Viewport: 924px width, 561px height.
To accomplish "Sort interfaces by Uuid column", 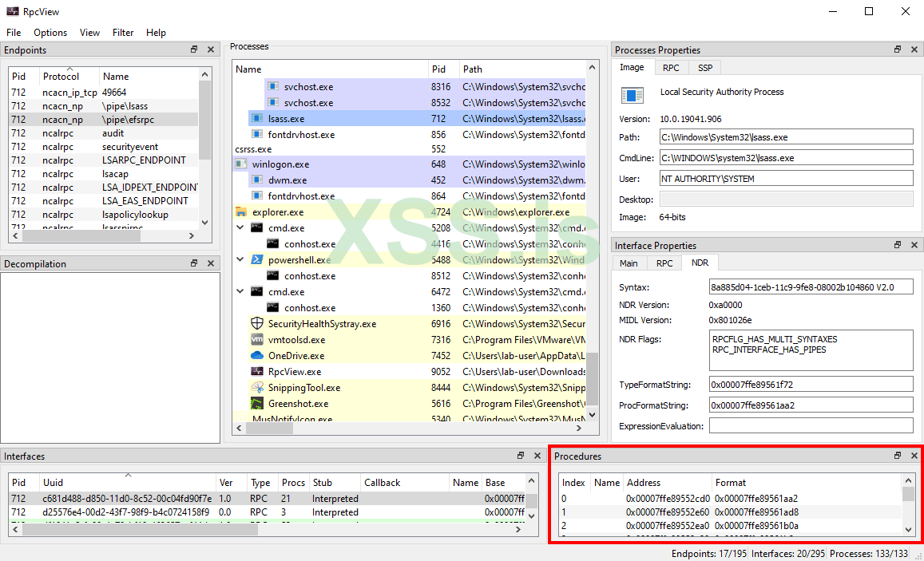I will [127, 482].
